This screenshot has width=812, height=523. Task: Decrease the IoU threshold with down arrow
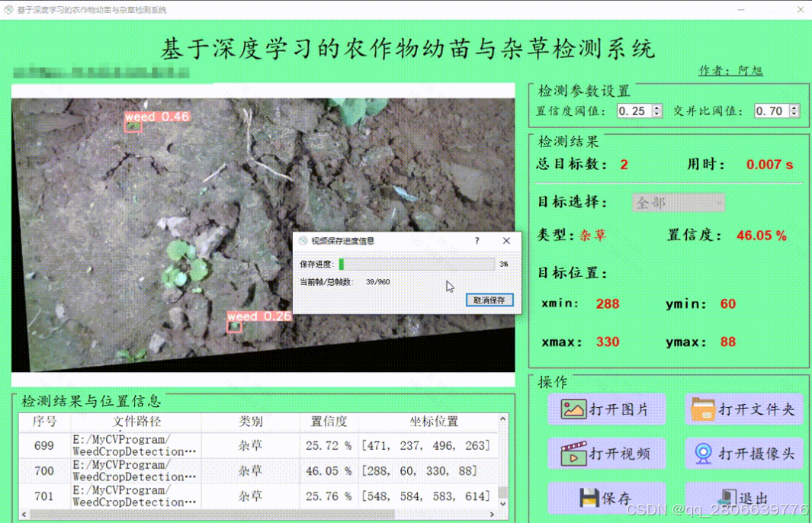click(x=794, y=114)
